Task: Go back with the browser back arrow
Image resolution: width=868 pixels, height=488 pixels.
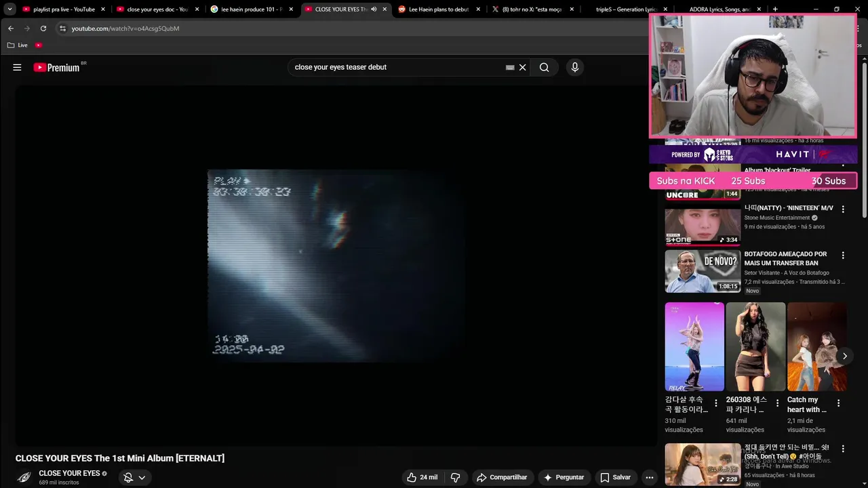Action: [x=11, y=28]
